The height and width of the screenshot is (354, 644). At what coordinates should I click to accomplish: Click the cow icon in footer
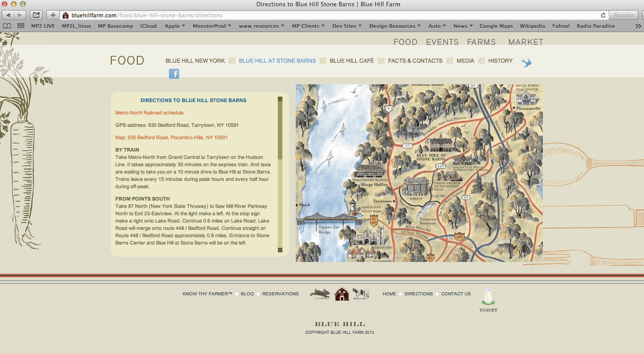click(x=360, y=294)
